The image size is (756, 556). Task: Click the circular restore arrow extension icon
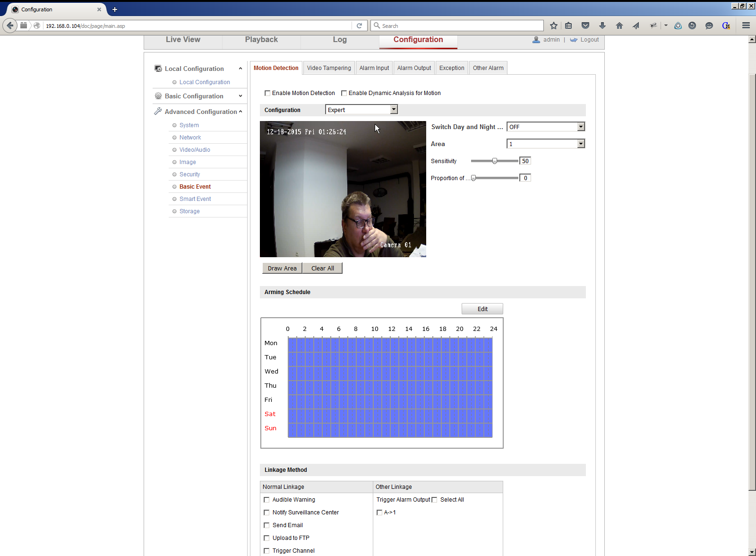(x=692, y=26)
